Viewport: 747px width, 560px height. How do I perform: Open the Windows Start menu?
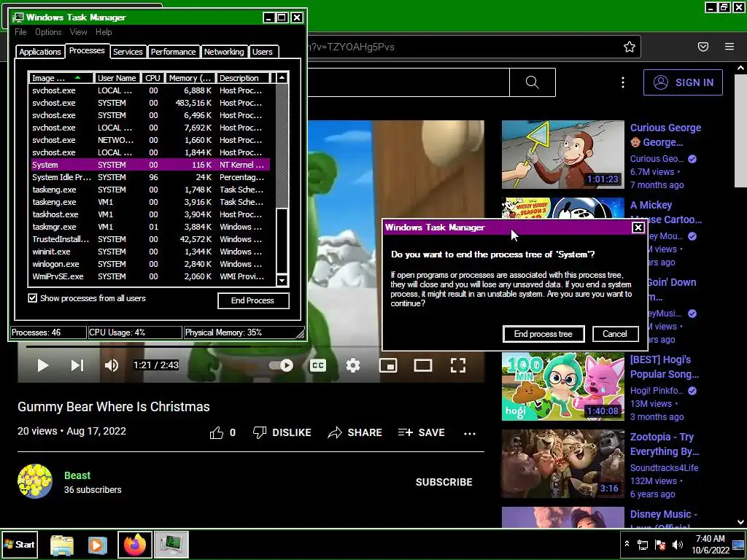pyautogui.click(x=20, y=544)
